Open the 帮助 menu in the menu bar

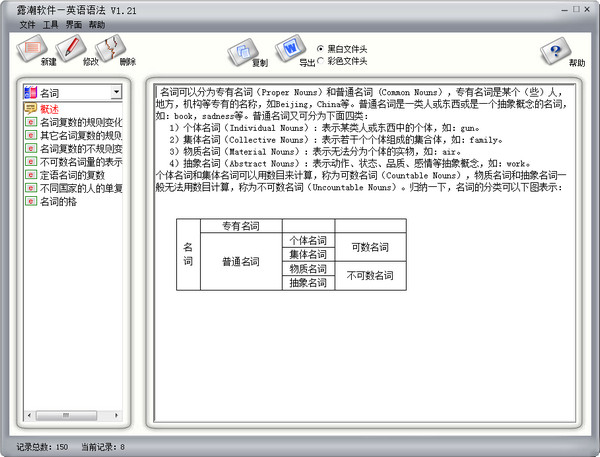pyautogui.click(x=96, y=23)
